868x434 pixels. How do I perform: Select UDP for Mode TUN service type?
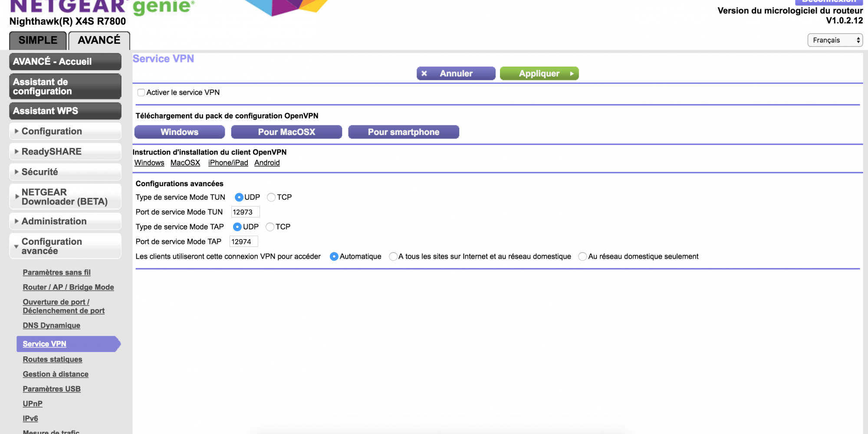click(x=239, y=197)
